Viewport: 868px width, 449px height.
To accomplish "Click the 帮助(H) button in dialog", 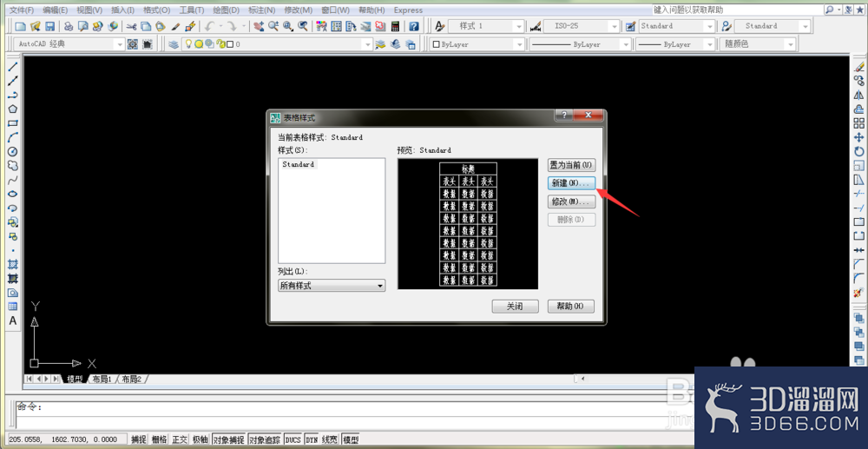I will pos(571,307).
